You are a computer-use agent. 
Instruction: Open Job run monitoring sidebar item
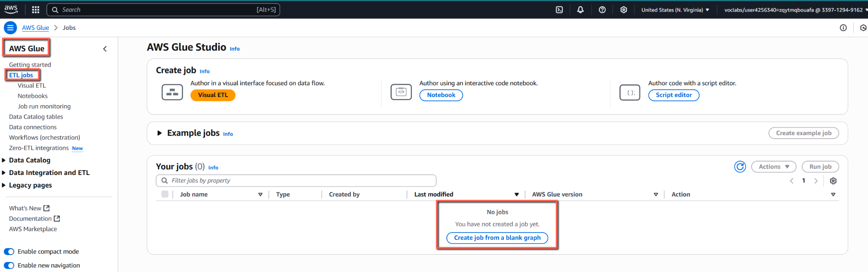pos(44,106)
